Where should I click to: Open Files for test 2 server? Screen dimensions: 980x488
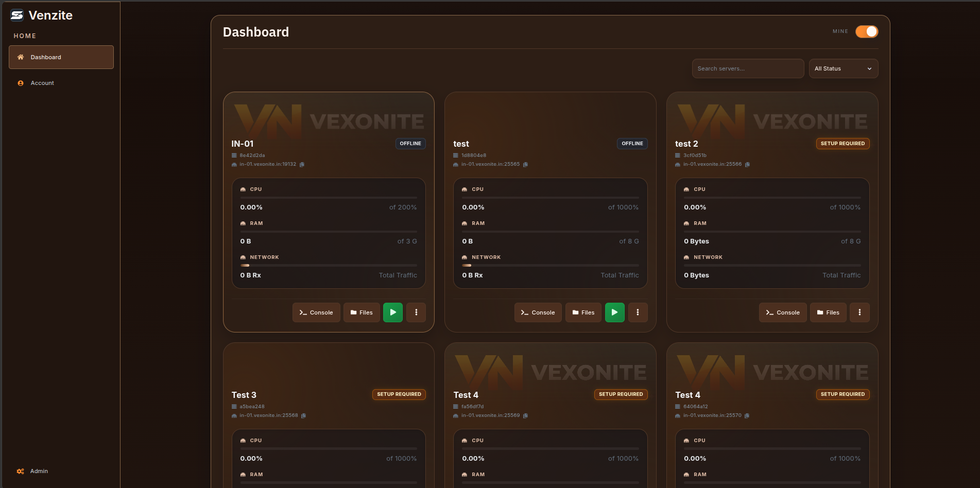(828, 312)
